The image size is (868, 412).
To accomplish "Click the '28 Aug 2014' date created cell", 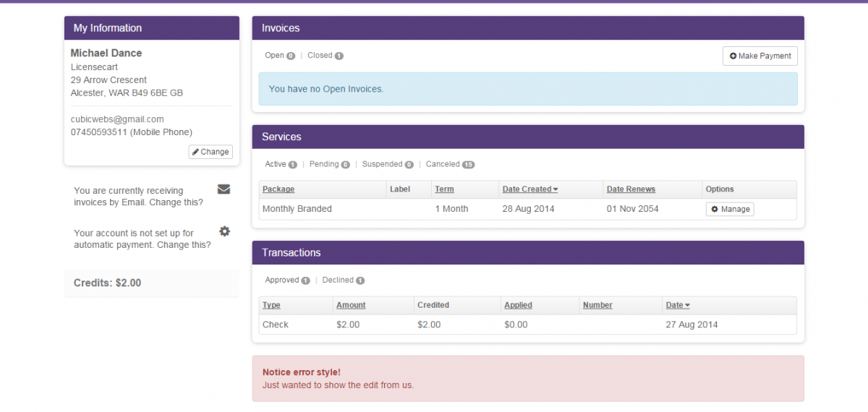I will point(530,209).
